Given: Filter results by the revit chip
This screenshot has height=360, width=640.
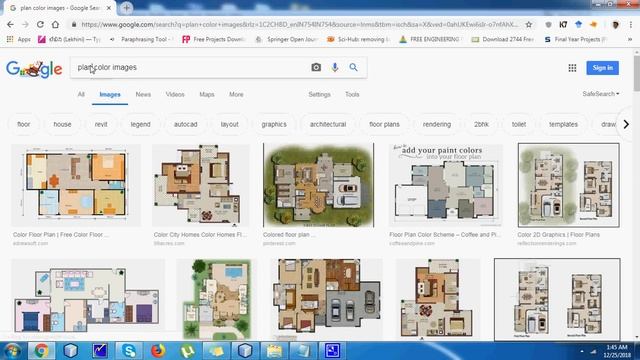Looking at the screenshot, I should point(101,124).
